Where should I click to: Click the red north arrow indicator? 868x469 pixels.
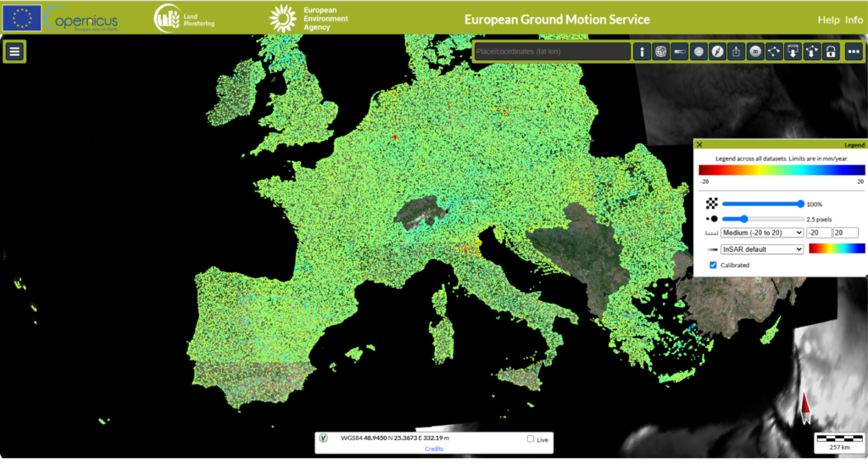805,408
